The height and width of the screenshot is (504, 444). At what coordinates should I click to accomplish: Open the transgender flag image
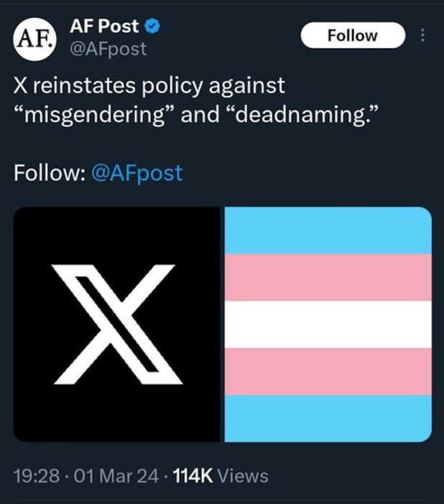click(328, 325)
